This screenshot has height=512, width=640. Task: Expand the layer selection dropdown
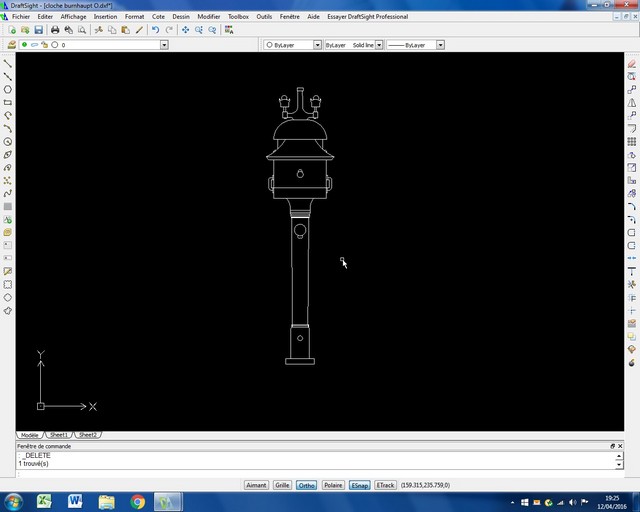(x=164, y=45)
